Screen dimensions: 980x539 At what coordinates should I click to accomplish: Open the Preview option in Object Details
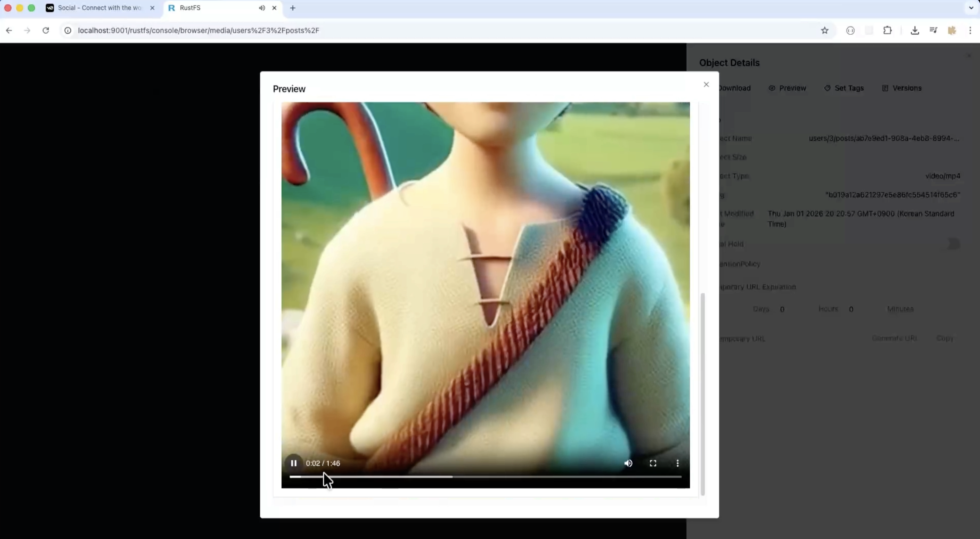point(787,88)
